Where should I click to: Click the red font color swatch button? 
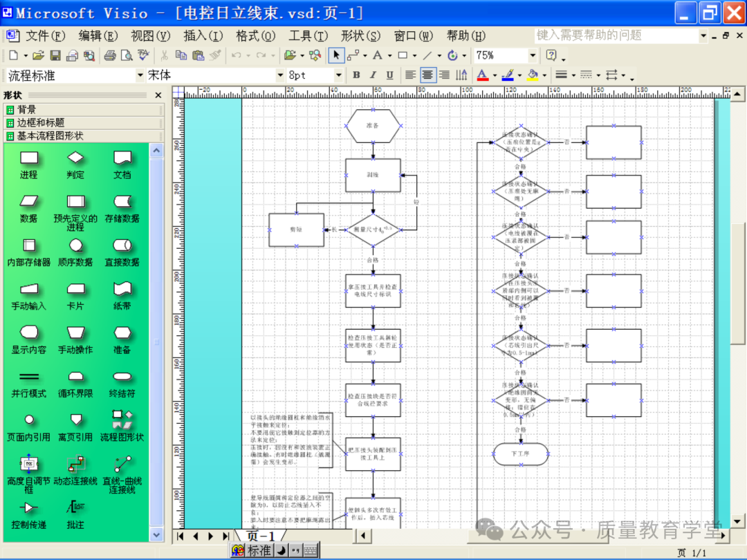point(482,75)
